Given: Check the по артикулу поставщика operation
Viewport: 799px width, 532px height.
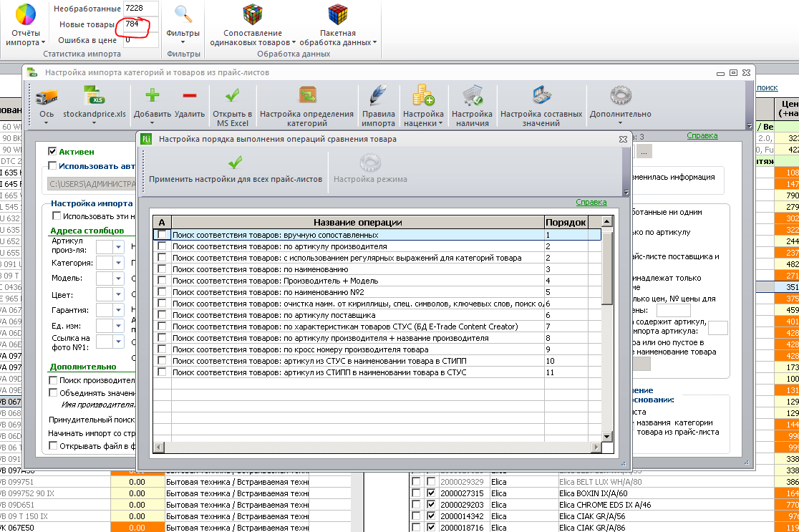Looking at the screenshot, I should (162, 315).
